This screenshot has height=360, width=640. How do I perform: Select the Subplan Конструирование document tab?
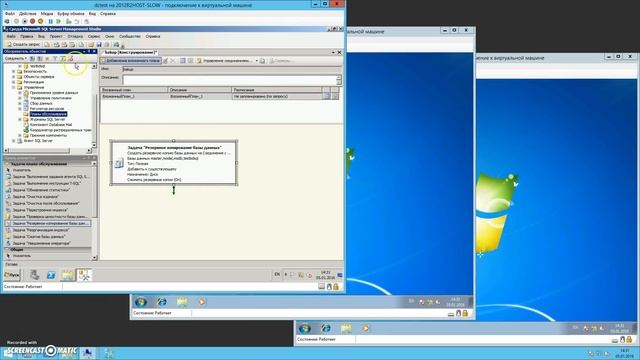(x=130, y=52)
